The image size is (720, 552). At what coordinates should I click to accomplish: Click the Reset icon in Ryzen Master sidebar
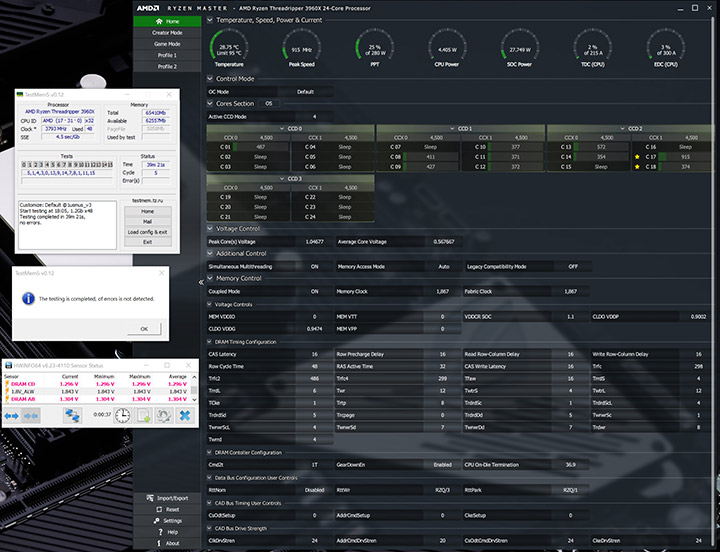[x=159, y=509]
